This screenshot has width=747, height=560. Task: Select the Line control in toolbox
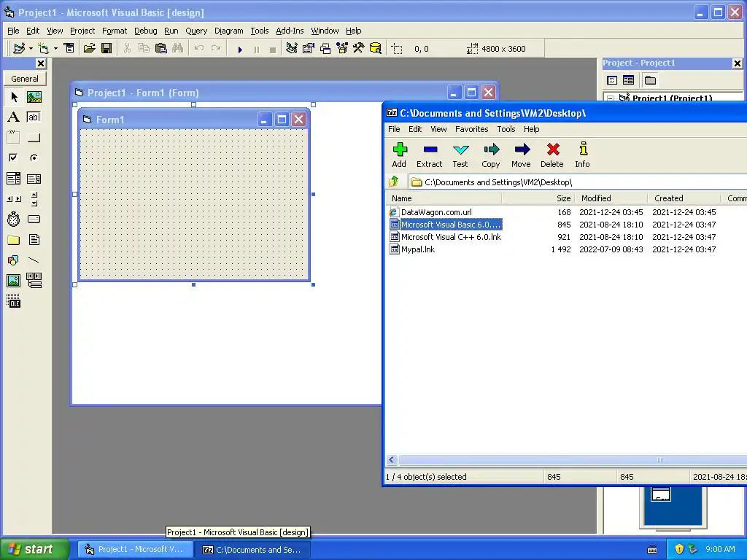pos(34,260)
